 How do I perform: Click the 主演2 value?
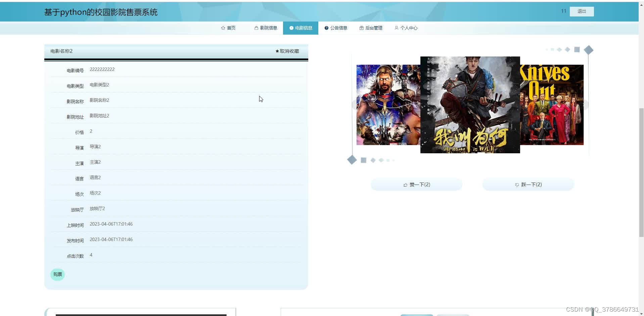coord(95,162)
